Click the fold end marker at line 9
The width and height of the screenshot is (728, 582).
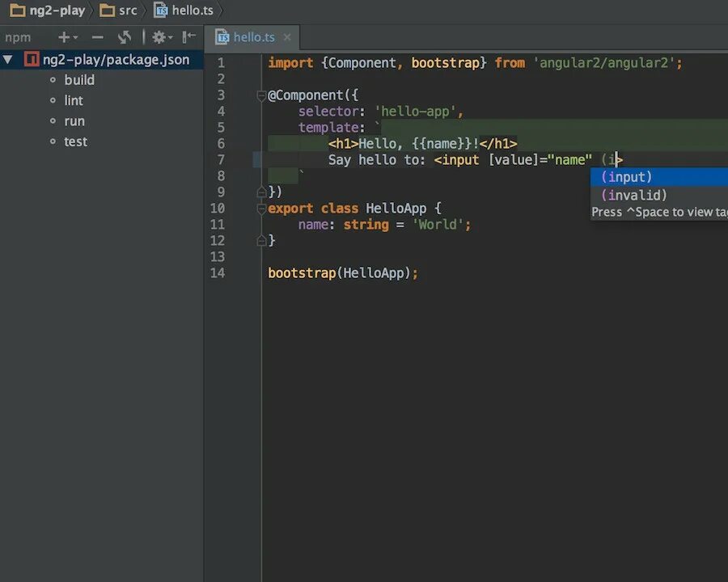[261, 192]
